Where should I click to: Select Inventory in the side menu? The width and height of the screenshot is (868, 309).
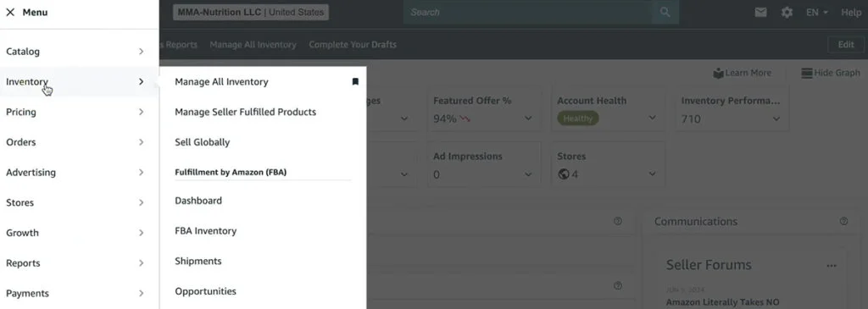tap(79, 82)
